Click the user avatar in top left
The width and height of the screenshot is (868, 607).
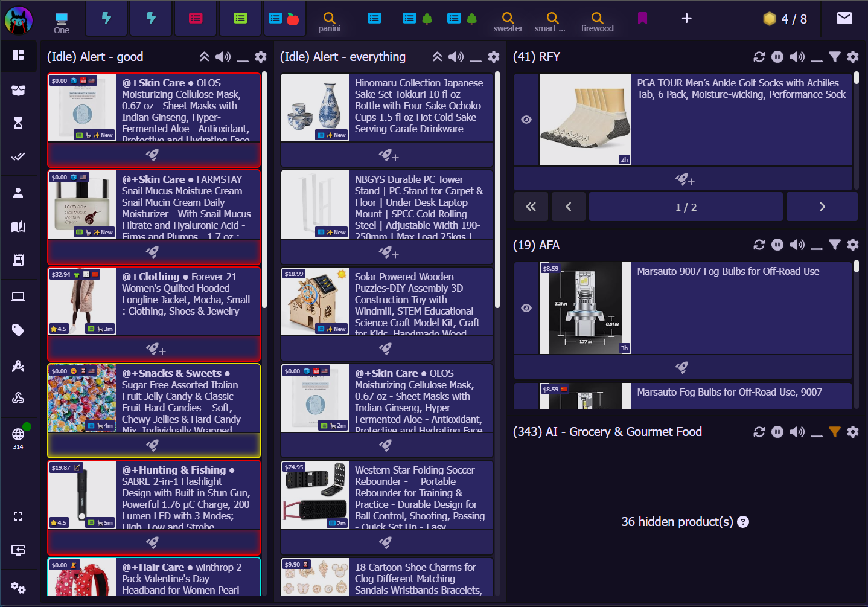[19, 21]
